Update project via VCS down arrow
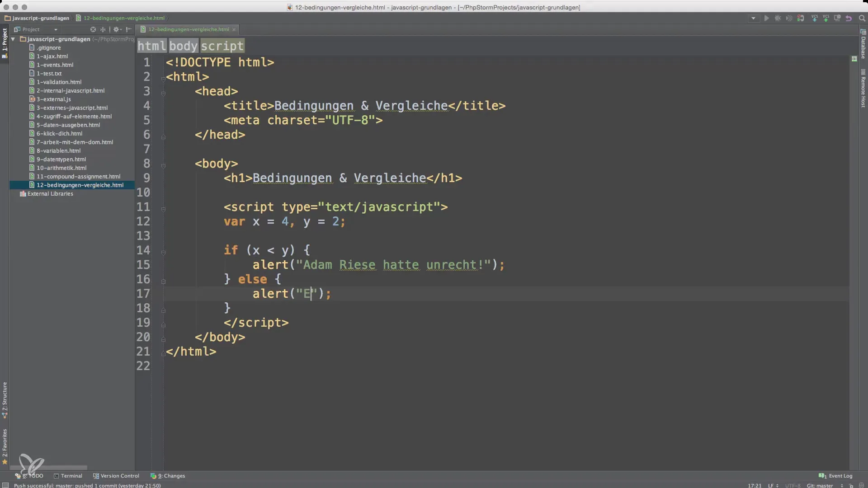Viewport: 868px width, 488px height. point(815,19)
